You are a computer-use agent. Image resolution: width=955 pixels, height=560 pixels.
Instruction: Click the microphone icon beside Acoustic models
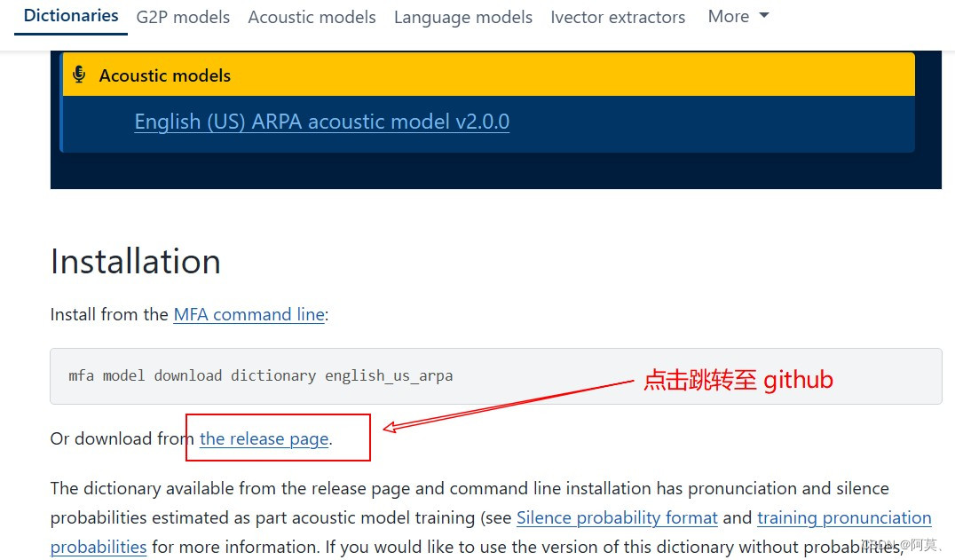point(79,75)
